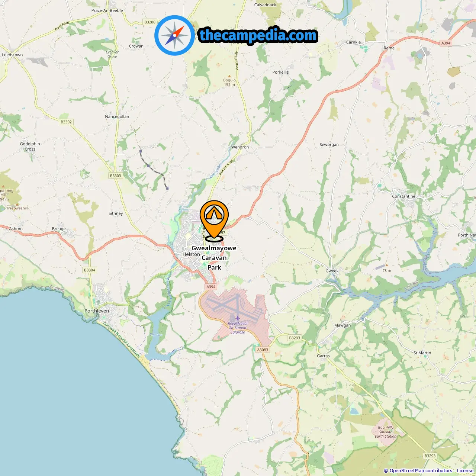The width and height of the screenshot is (476, 476).
Task: Click the A394 road shield near Helston
Action: point(211,287)
